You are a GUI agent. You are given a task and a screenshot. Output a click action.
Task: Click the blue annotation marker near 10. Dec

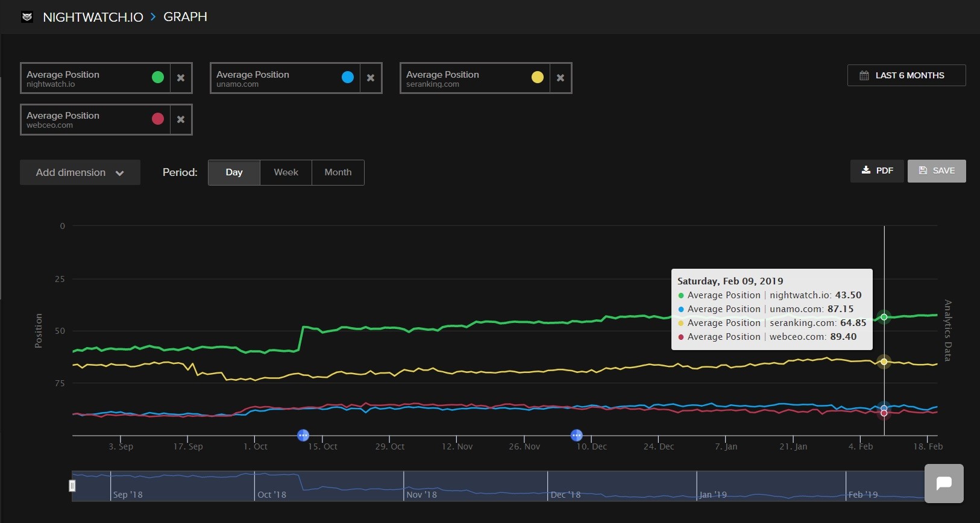577,435
